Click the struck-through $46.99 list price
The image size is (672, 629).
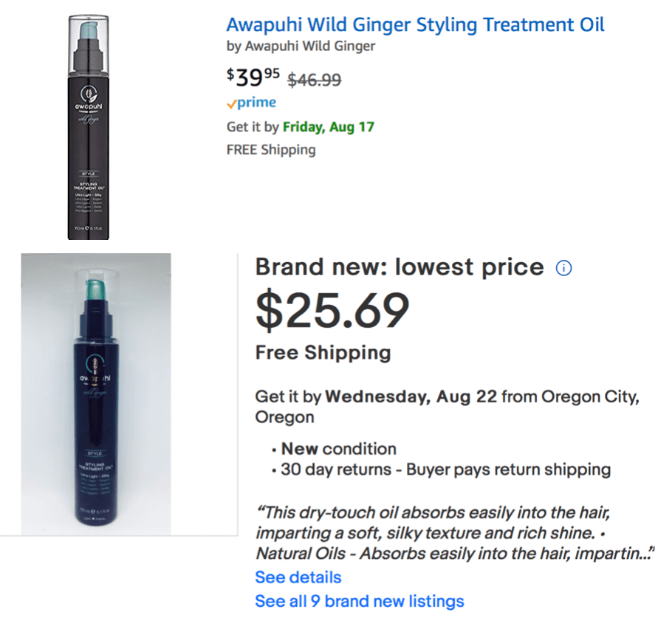click(314, 80)
